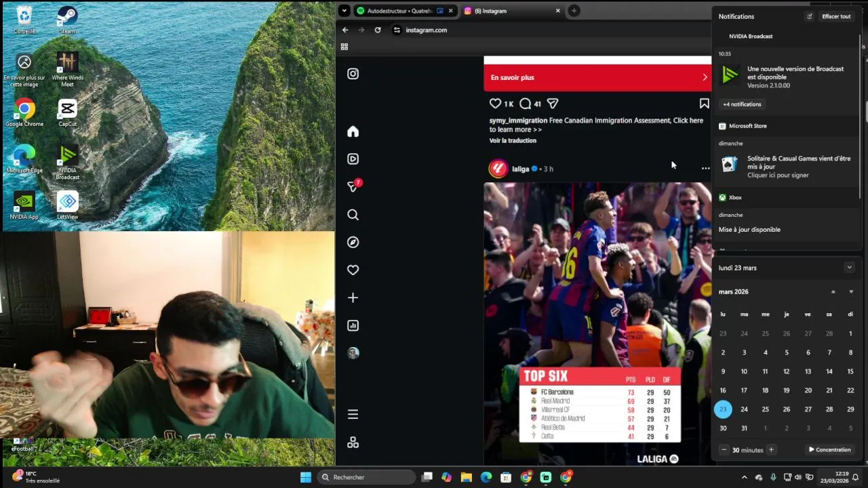The height and width of the screenshot is (488, 868).
Task: Create a new post with the plus icon
Action: tap(353, 298)
